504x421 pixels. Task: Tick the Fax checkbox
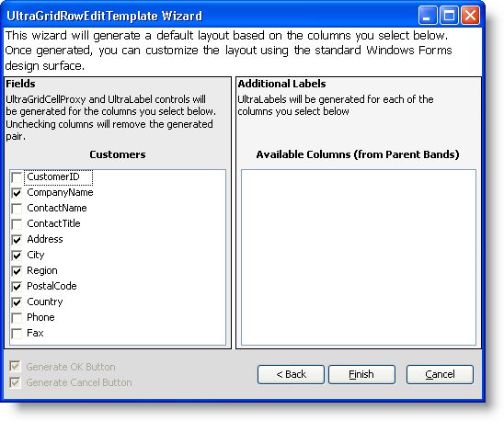coord(17,334)
